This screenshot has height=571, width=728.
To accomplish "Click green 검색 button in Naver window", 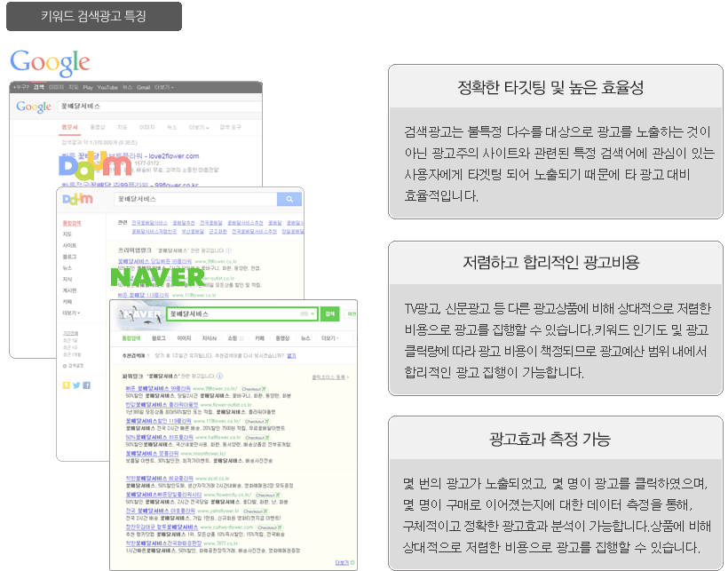I will coord(329,314).
